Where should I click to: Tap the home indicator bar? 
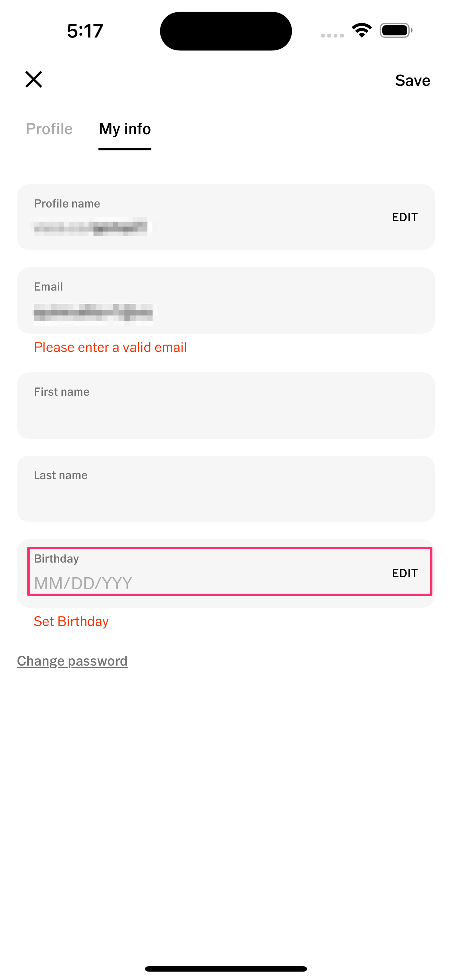click(x=226, y=968)
